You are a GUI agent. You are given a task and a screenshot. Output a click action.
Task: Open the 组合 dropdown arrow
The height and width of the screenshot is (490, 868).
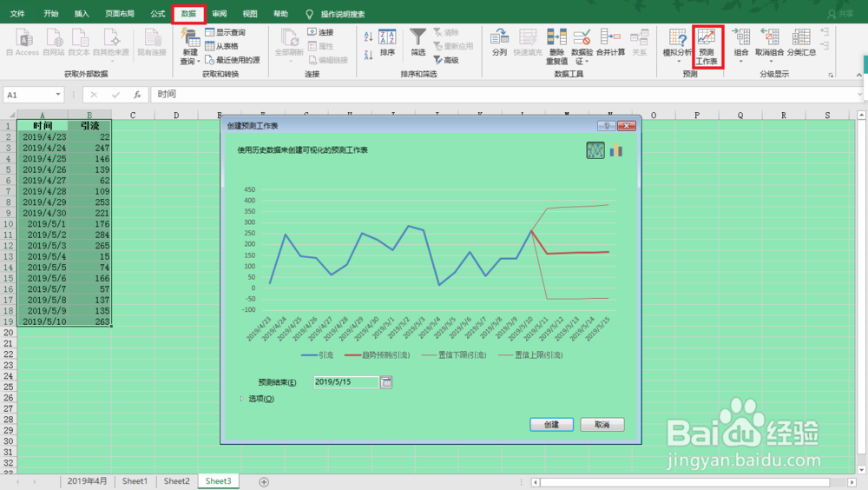pos(740,61)
